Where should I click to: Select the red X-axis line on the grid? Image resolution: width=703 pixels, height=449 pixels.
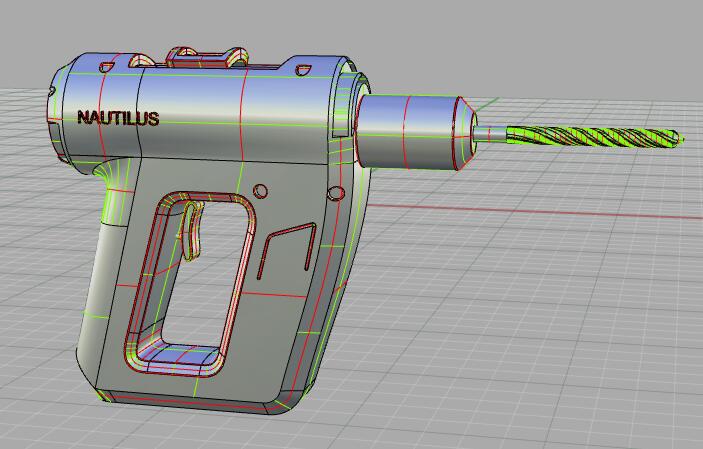click(534, 212)
